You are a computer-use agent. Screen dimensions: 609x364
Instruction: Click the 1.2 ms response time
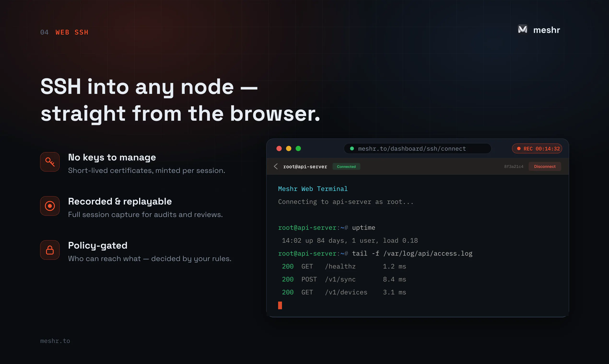coord(395,267)
